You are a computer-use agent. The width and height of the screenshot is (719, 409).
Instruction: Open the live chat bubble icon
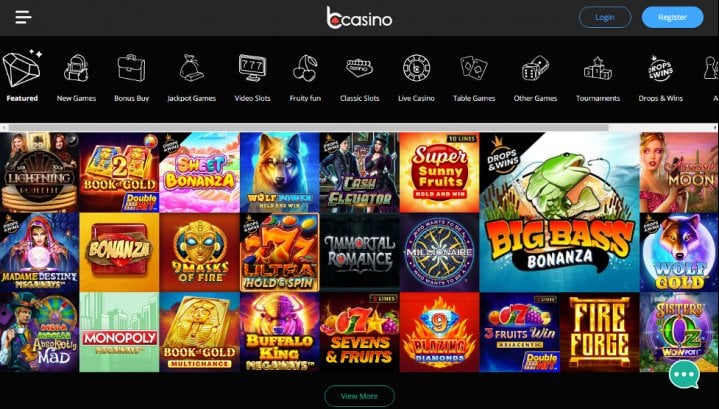(684, 375)
